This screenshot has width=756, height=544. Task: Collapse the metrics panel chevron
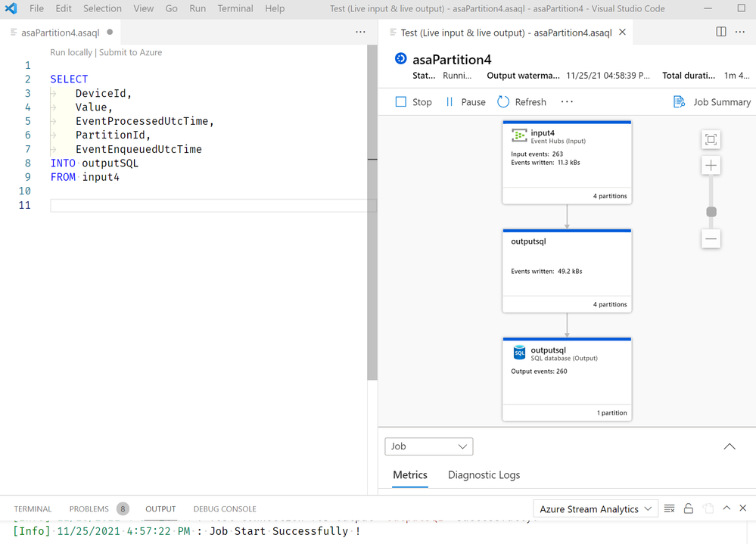730,446
